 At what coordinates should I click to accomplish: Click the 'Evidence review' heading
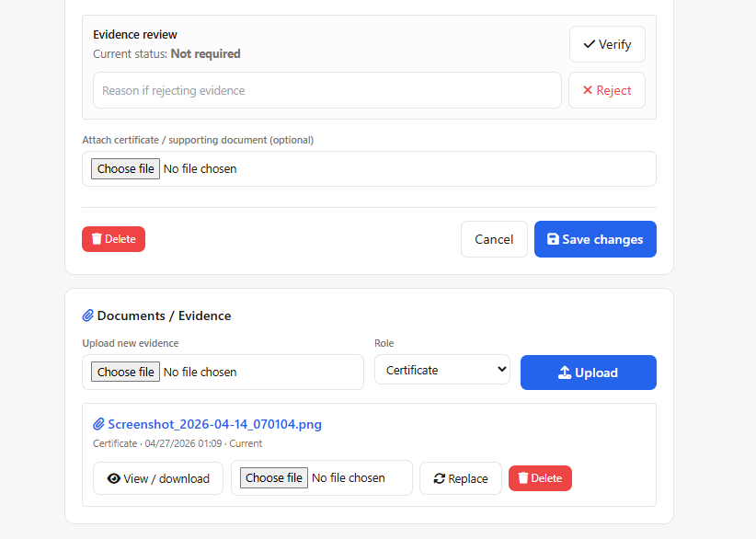pyautogui.click(x=135, y=35)
